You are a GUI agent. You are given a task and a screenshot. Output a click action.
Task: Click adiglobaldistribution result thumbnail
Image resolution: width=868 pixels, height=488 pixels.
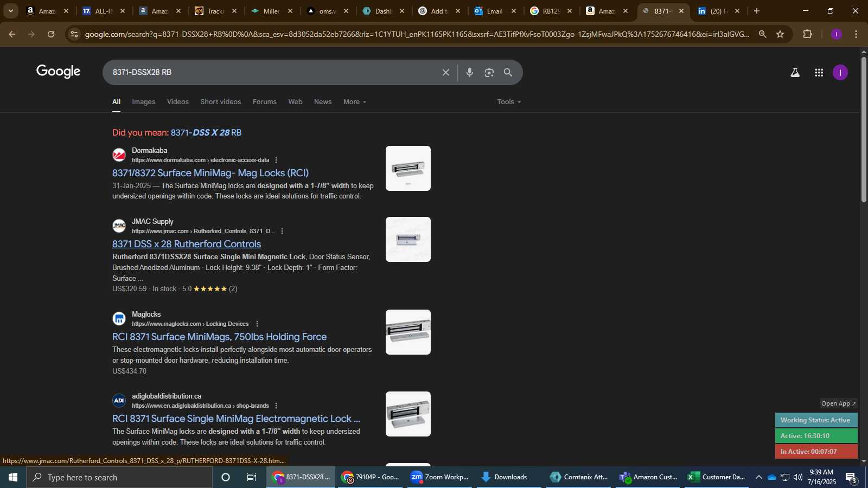click(x=408, y=414)
